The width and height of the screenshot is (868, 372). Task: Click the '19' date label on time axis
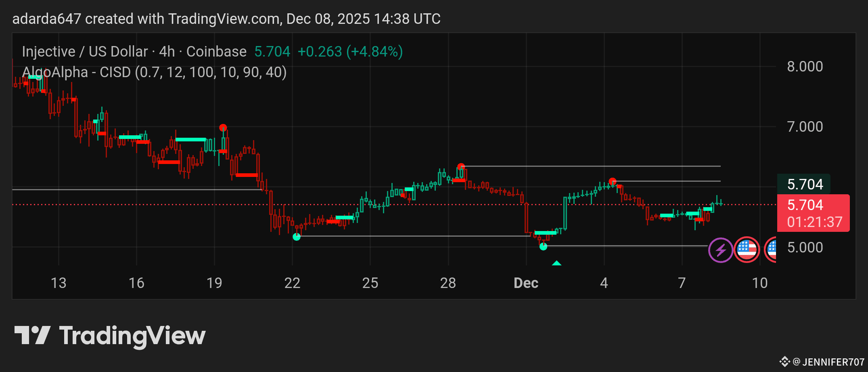[214, 283]
